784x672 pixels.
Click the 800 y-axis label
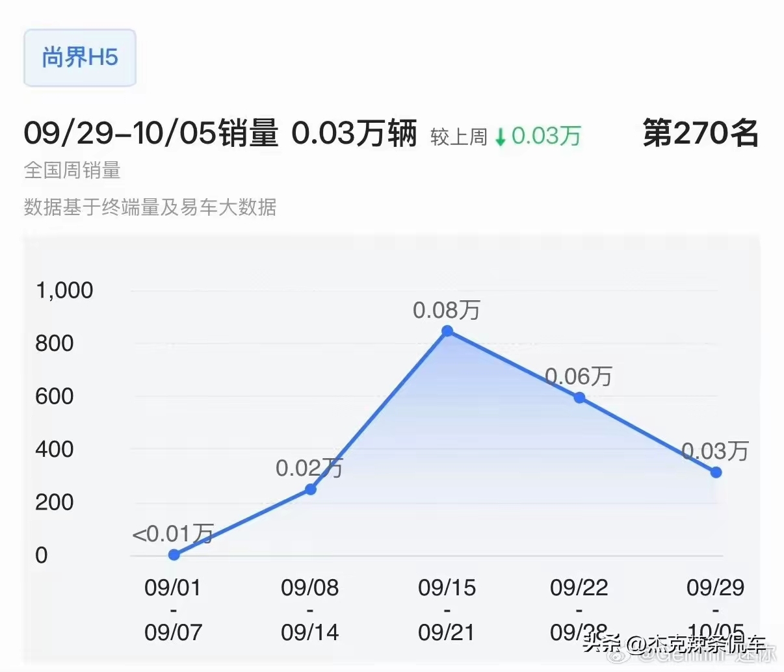[55, 343]
